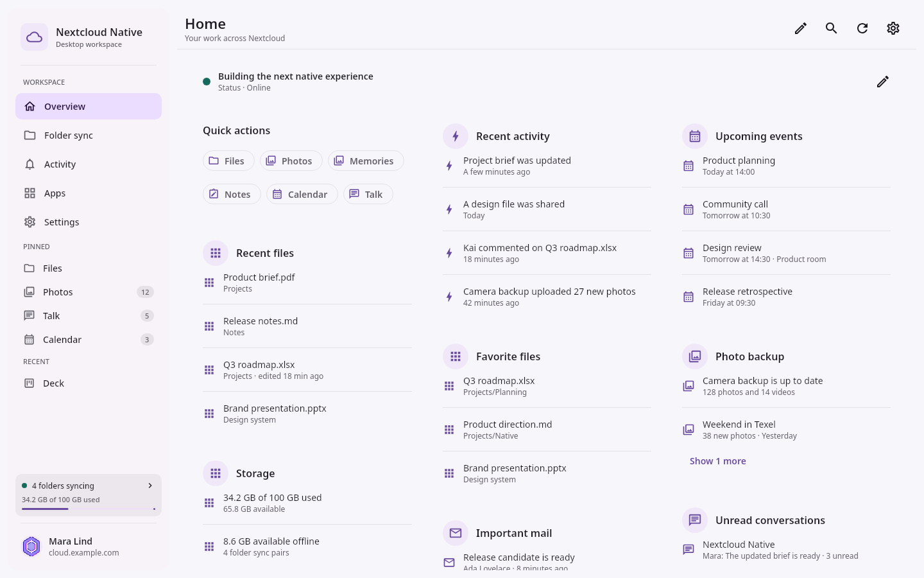Click the Favorite files header icon
The height and width of the screenshot is (578, 924).
(x=456, y=356)
